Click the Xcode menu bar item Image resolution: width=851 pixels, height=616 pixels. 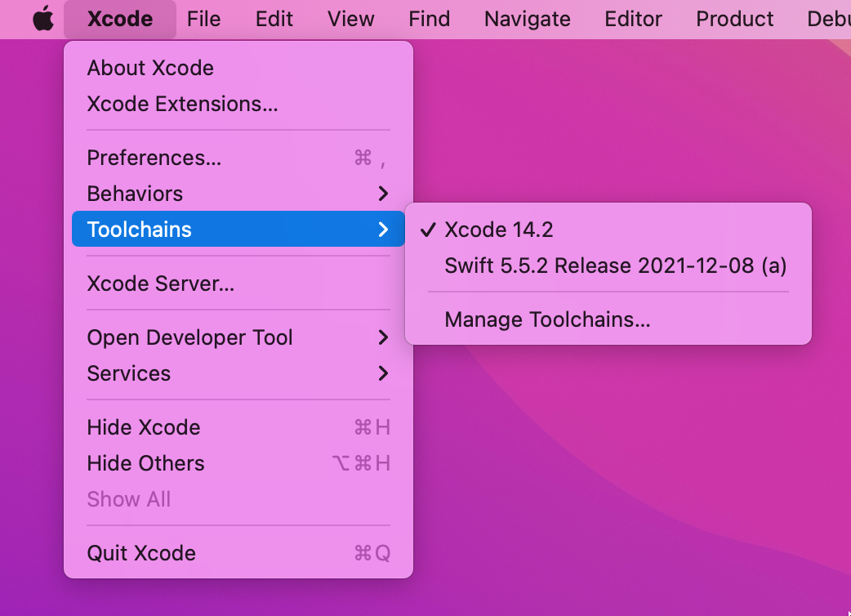click(x=120, y=19)
